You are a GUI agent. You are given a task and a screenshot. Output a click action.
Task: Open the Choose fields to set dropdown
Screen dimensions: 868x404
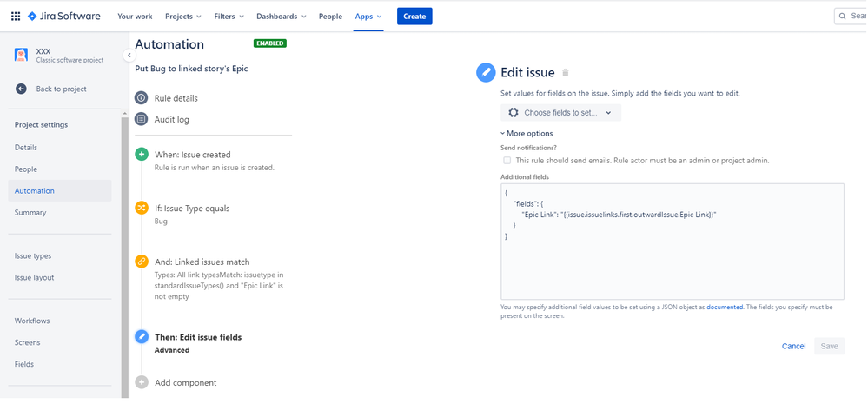pyautogui.click(x=560, y=112)
